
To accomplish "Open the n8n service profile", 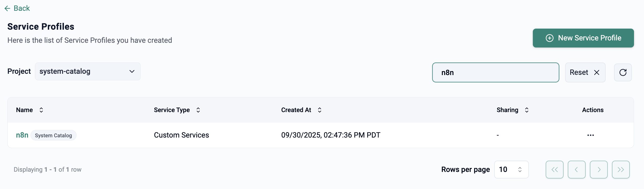I will [x=22, y=135].
